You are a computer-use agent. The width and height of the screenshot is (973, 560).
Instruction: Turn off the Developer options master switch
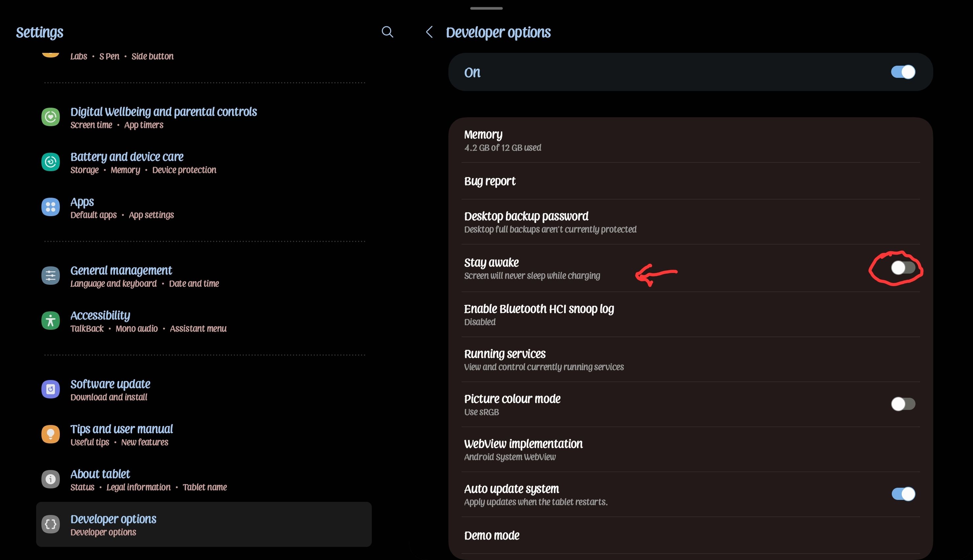click(903, 72)
